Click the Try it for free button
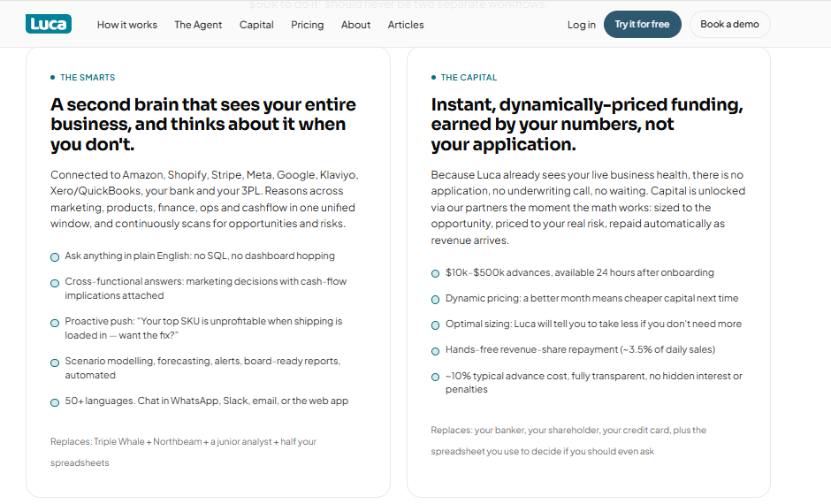 point(643,25)
